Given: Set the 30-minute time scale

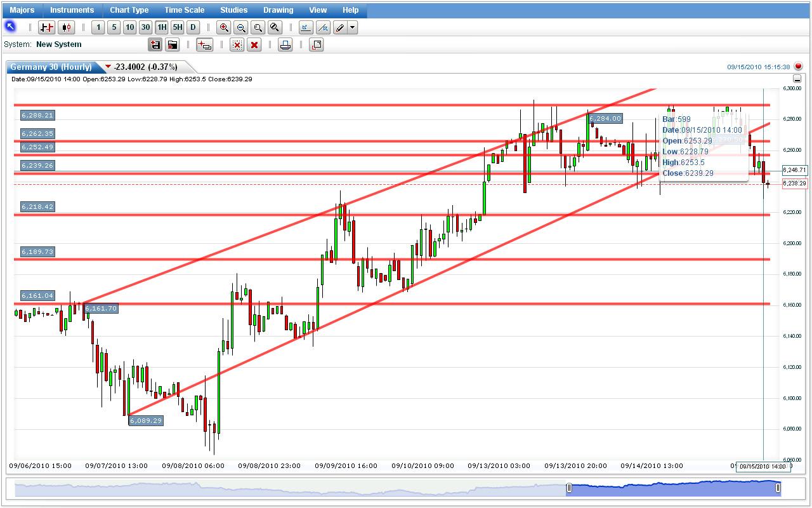Looking at the screenshot, I should coord(145,27).
